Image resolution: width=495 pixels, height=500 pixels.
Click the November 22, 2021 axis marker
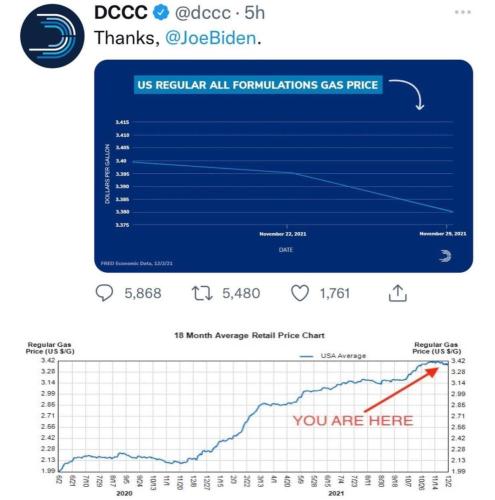283,234
